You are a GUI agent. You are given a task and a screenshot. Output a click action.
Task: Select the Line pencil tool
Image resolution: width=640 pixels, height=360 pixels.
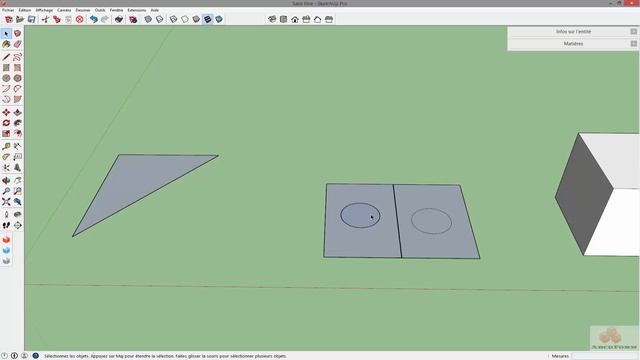tap(6, 57)
